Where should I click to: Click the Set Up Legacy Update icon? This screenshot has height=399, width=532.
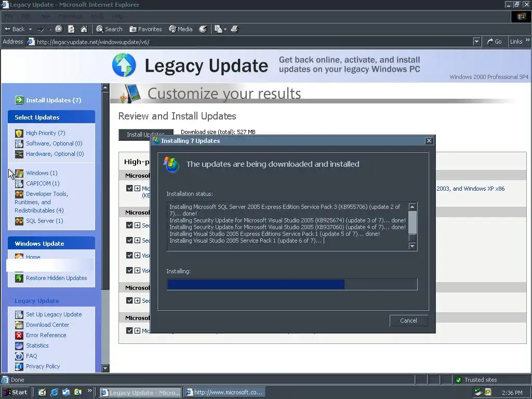(x=19, y=314)
